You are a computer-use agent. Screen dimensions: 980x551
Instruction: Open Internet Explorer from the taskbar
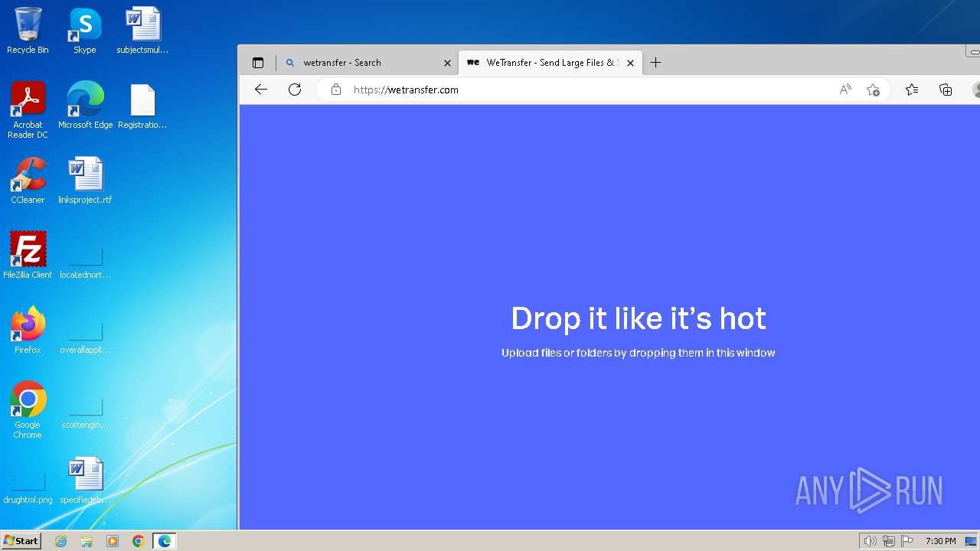pyautogui.click(x=60, y=541)
